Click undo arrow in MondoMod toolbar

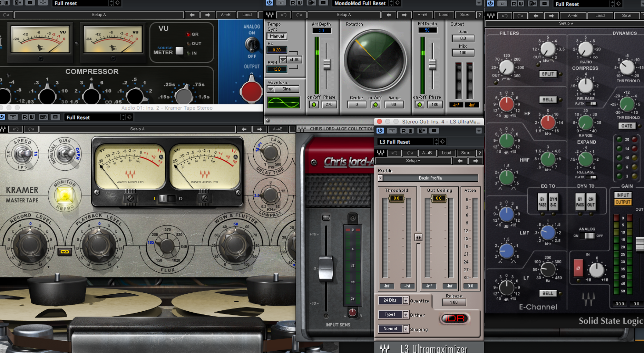(284, 15)
